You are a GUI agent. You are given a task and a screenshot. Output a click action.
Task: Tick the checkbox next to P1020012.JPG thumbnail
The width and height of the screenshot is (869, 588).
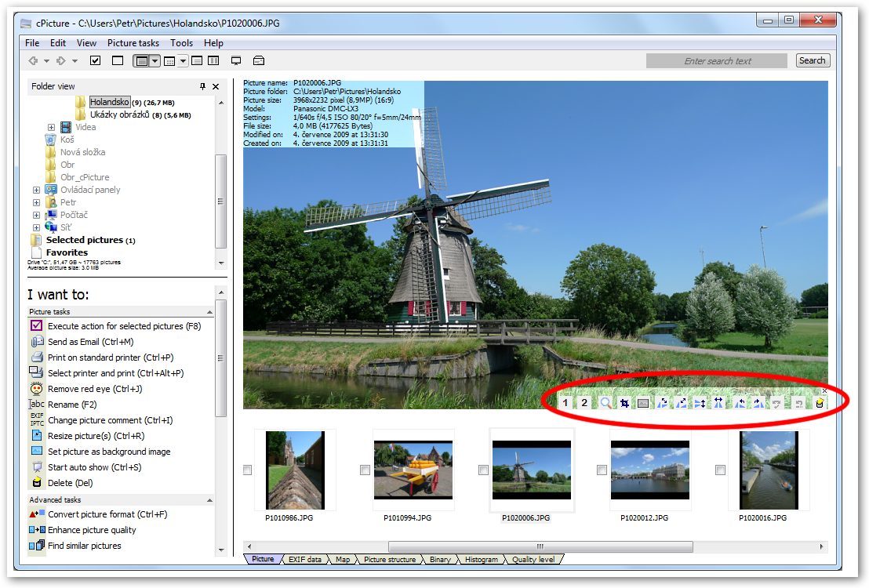602,470
